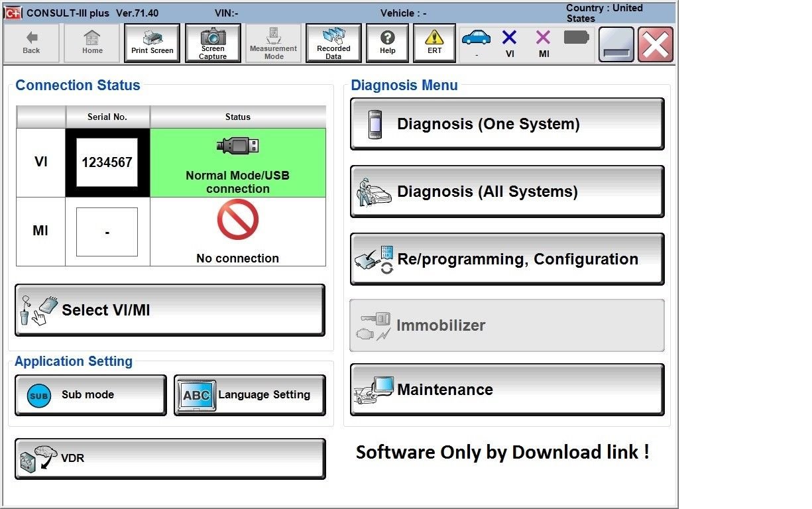Viewport: 812px width, 509px height.
Task: Click the VI connection status indicator
Action: point(509,43)
